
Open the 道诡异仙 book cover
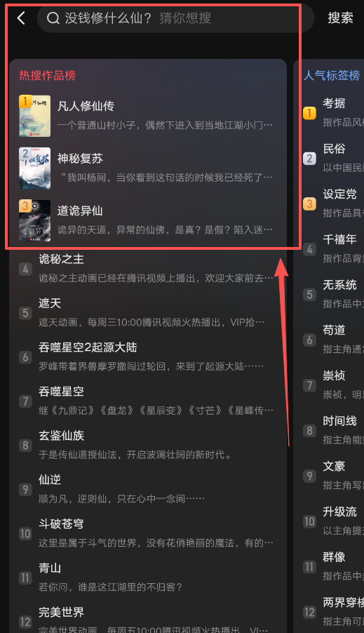click(x=34, y=220)
